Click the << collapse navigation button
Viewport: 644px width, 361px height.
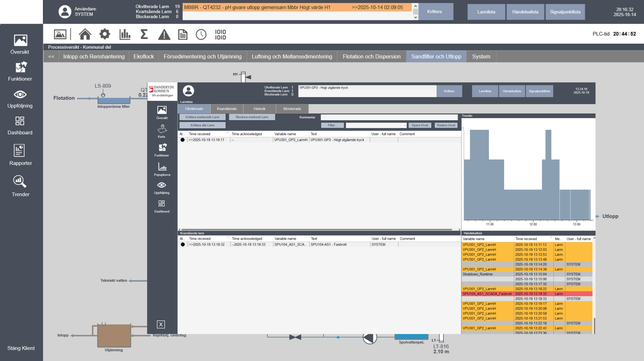pos(51,57)
